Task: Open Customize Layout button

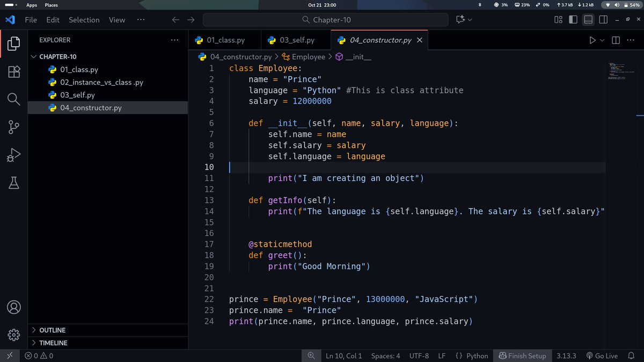Action: point(558,20)
